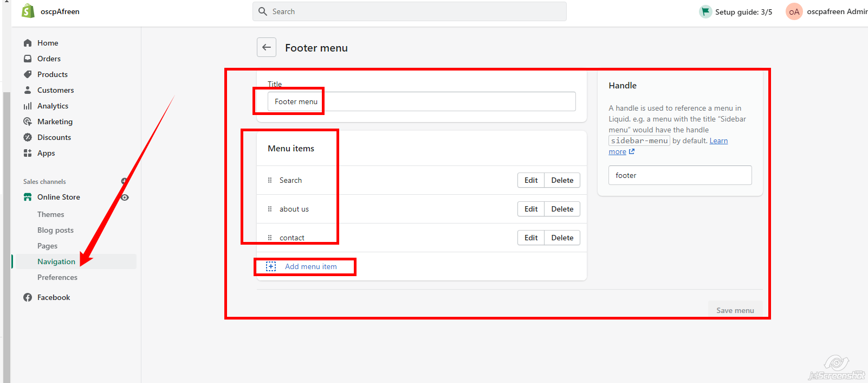Click the oscpAfreen store name
Image resolution: width=868 pixels, height=383 pixels.
pos(60,11)
